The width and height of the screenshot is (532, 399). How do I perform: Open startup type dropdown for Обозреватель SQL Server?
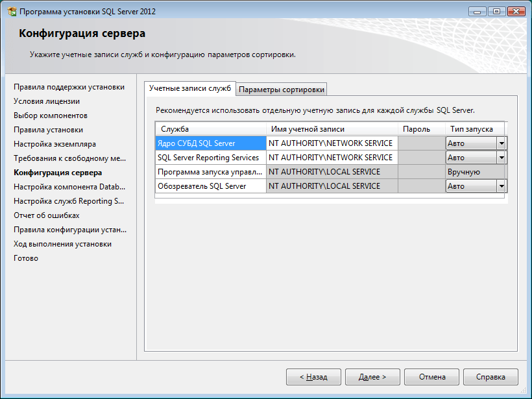click(501, 186)
